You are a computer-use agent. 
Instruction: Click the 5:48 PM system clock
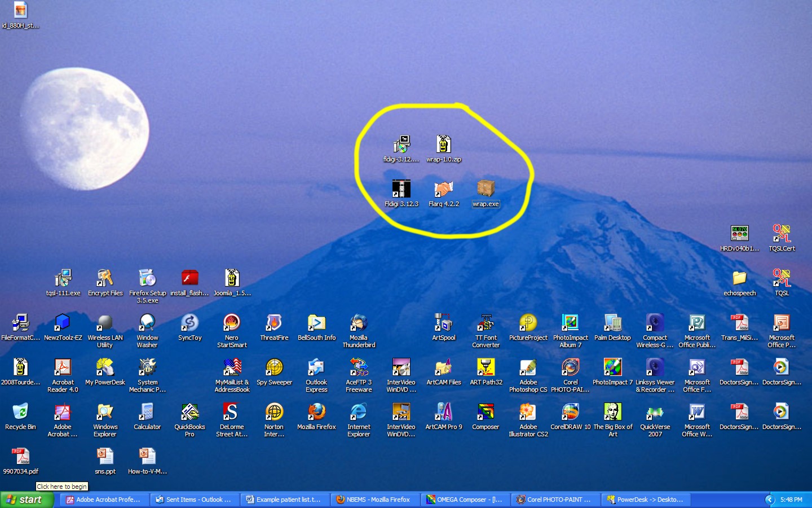tap(792, 500)
